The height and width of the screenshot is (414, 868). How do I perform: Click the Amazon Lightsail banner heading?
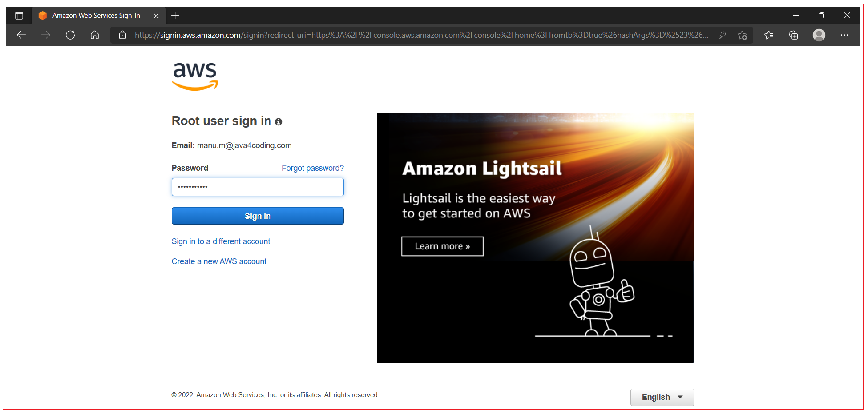click(x=482, y=169)
